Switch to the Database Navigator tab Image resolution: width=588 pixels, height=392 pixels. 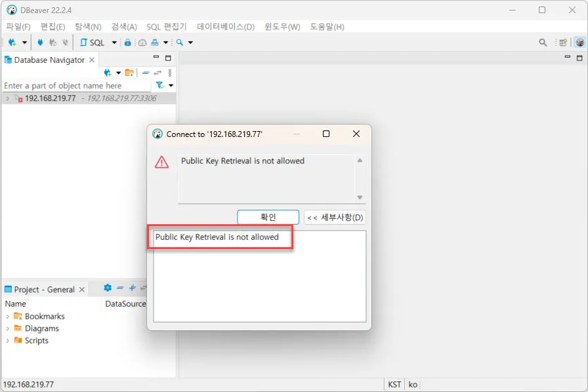(46, 59)
